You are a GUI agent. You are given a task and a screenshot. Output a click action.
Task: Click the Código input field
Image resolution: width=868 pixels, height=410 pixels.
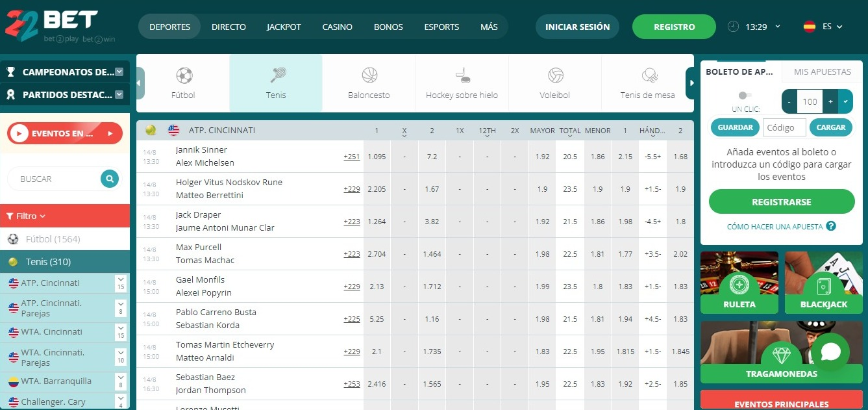784,127
